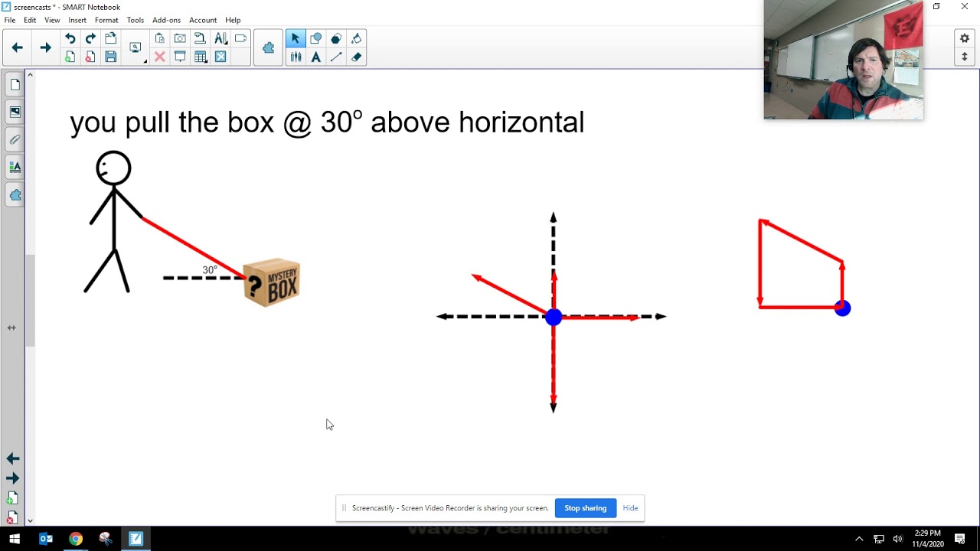The width and height of the screenshot is (980, 551).
Task: Move the toolbar with the up-down arrows
Action: pyautogui.click(x=965, y=57)
